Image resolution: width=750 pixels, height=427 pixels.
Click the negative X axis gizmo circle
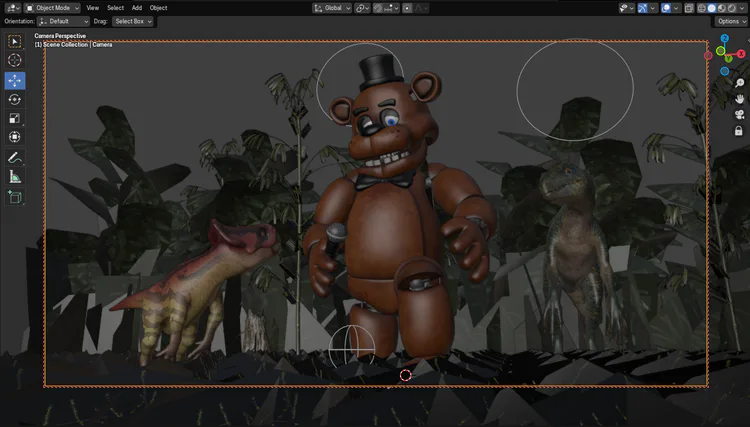coord(708,55)
